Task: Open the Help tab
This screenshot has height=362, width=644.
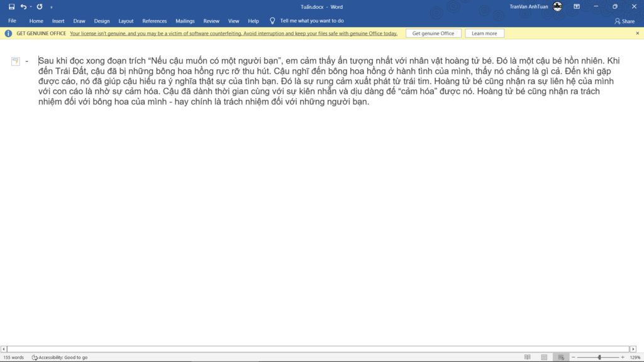Action: (253, 21)
